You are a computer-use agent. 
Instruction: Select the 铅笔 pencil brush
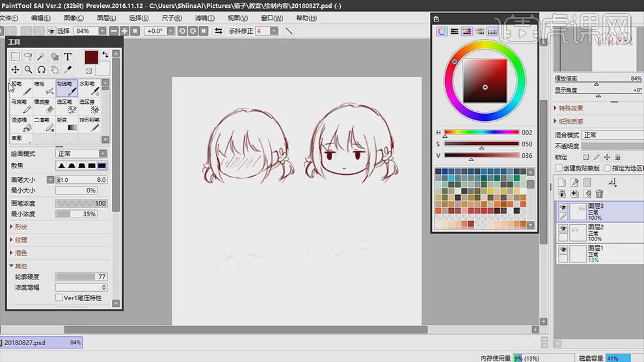click(21, 88)
